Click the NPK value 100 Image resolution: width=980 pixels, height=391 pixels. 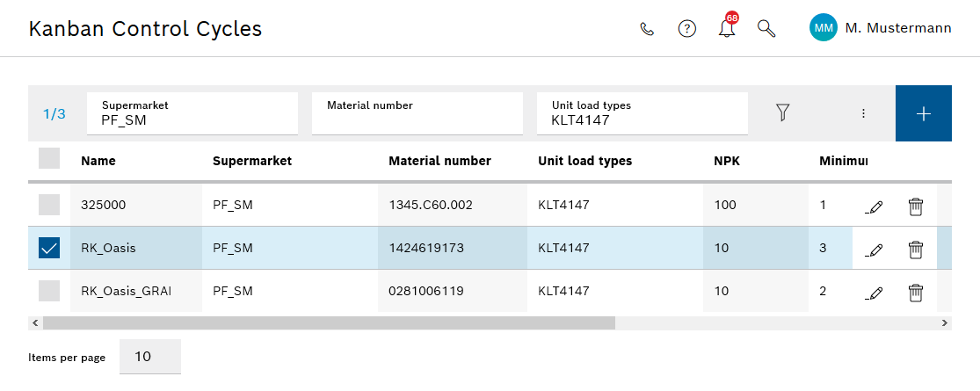(x=725, y=204)
